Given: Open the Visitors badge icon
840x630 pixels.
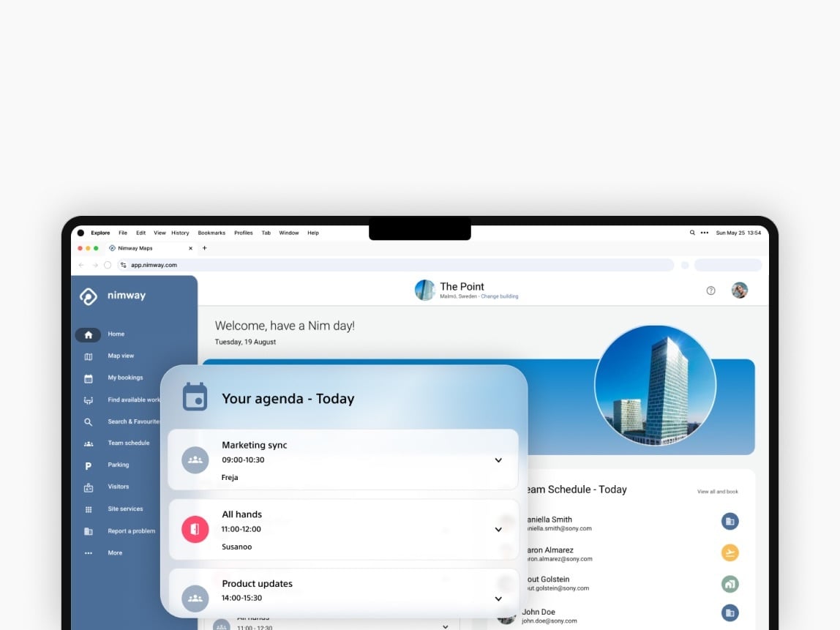Looking at the screenshot, I should 89,487.
